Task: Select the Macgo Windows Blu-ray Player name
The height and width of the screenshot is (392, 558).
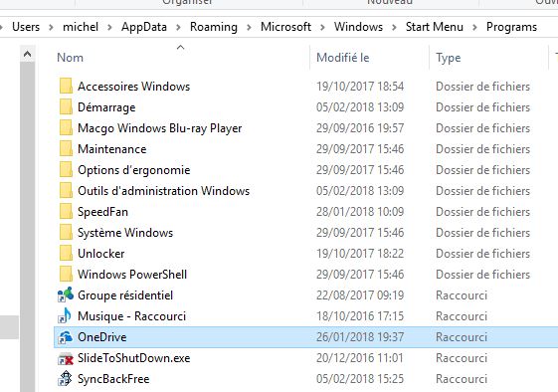Action: (x=160, y=128)
